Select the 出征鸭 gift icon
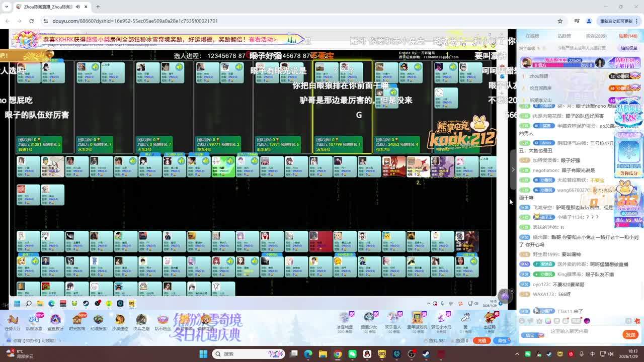 point(490,320)
